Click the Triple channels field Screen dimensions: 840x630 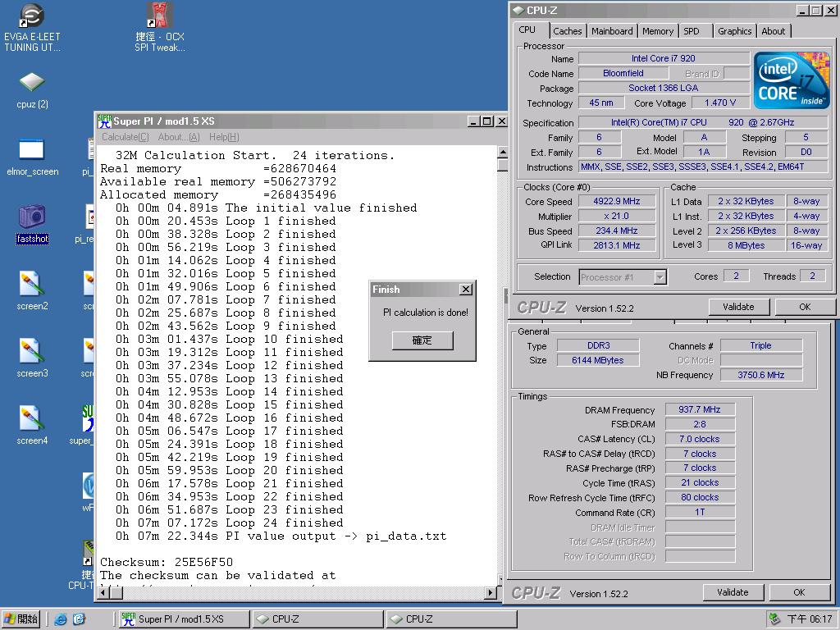pyautogui.click(x=761, y=345)
